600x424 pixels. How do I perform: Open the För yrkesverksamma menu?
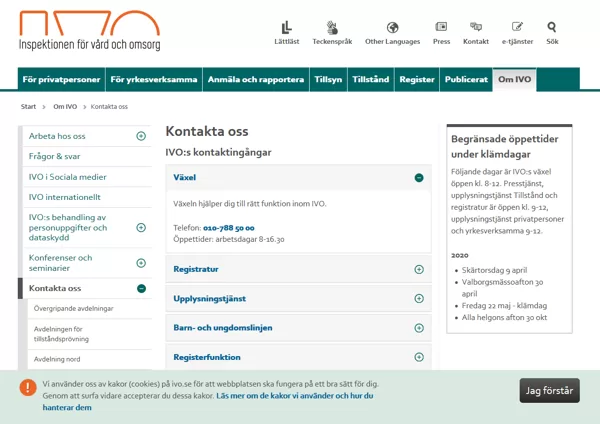[x=154, y=80]
